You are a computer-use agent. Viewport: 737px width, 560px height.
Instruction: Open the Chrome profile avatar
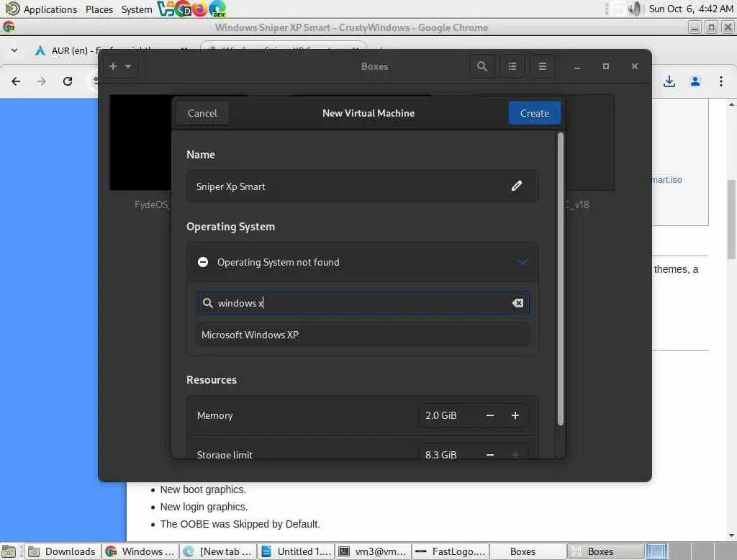click(x=695, y=81)
